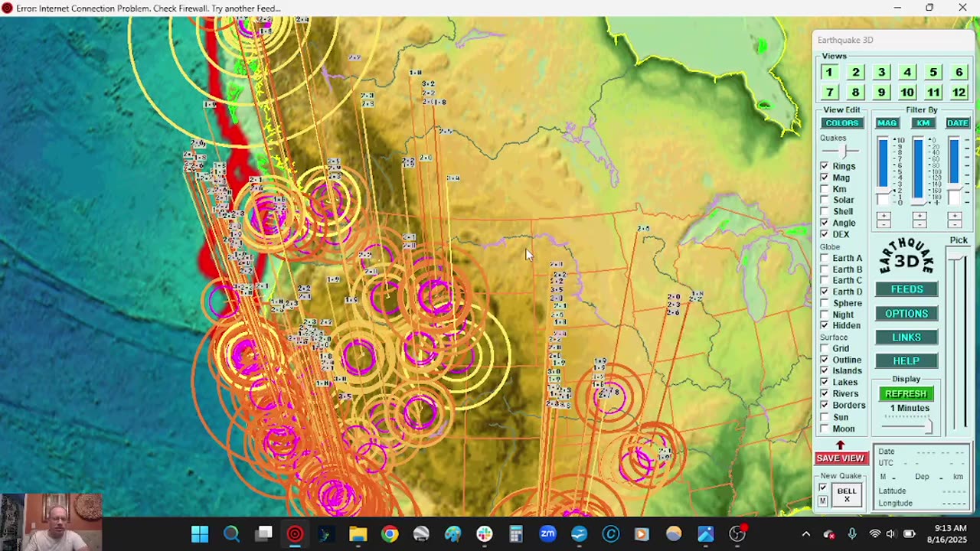Increase KM filter with plus button

(x=920, y=217)
